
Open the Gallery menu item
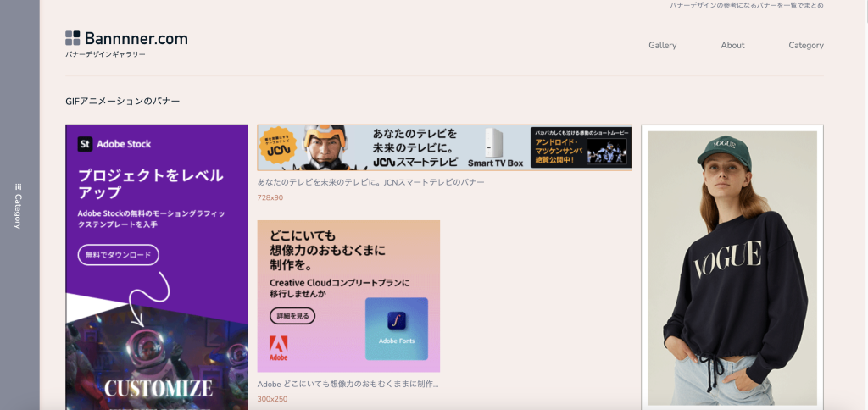[x=662, y=46]
